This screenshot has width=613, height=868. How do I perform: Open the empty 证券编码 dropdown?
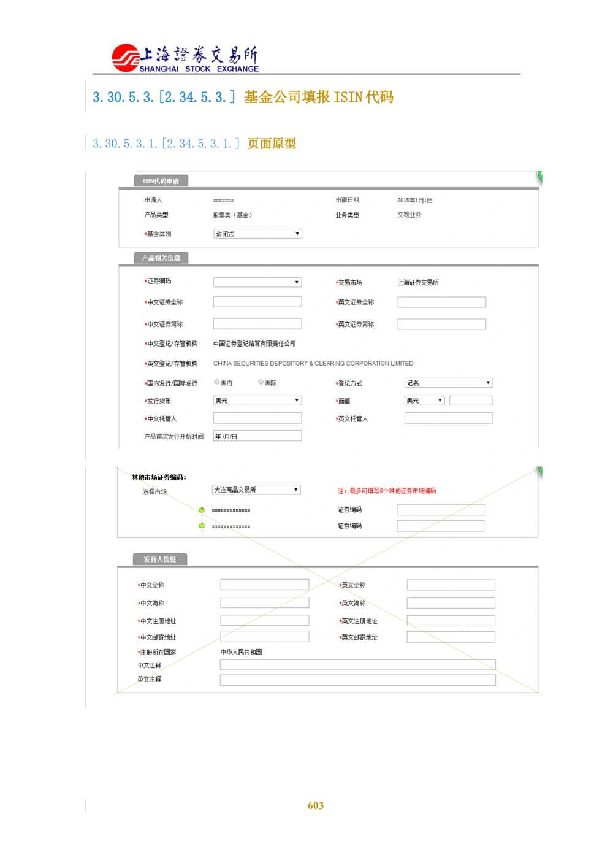[257, 282]
